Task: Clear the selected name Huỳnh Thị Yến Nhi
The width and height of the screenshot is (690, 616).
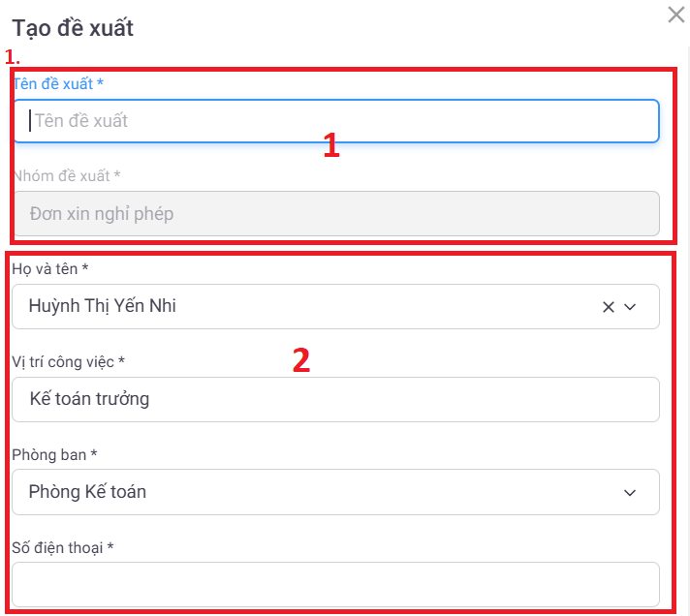Action: (609, 307)
